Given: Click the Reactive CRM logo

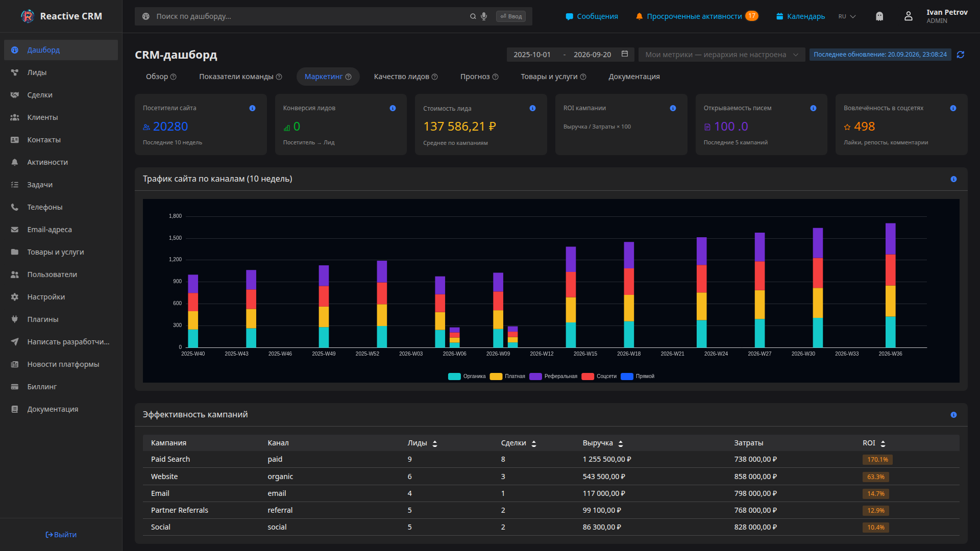Looking at the screenshot, I should click(28, 16).
